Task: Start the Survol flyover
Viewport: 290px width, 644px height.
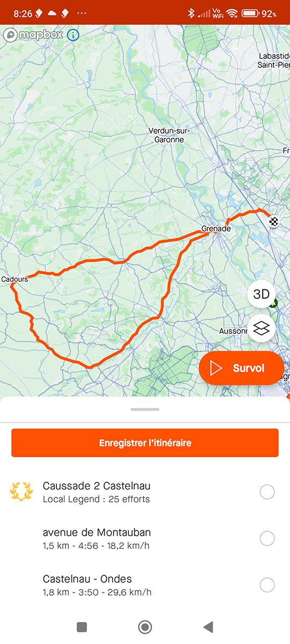Action: tap(241, 368)
